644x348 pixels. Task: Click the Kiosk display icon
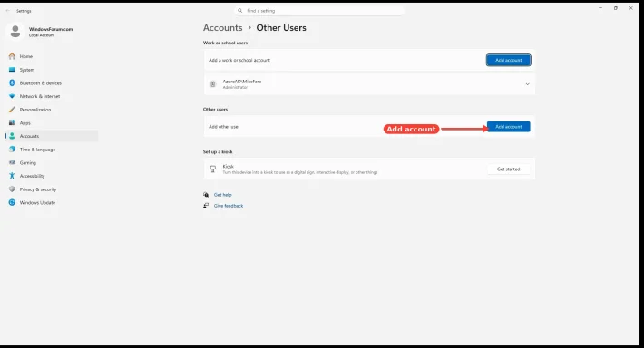pos(213,169)
